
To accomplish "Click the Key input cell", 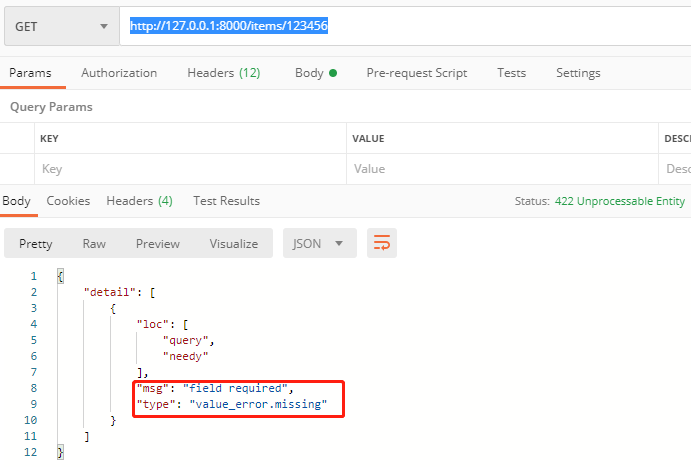I will tap(190, 170).
